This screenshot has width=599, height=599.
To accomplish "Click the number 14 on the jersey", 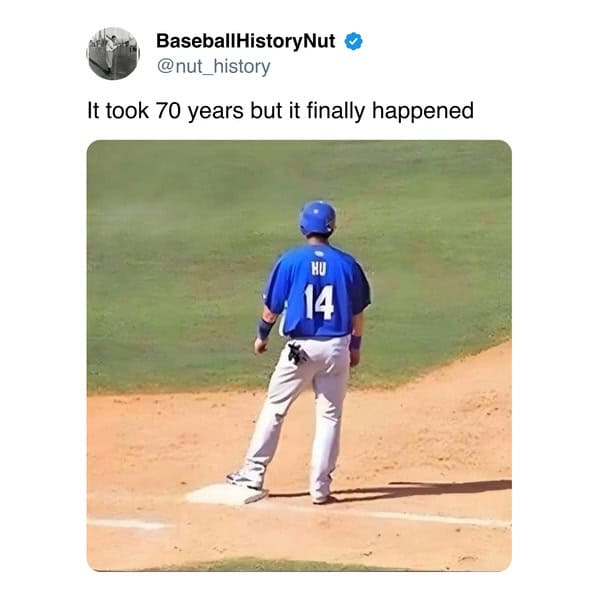I will click(319, 302).
